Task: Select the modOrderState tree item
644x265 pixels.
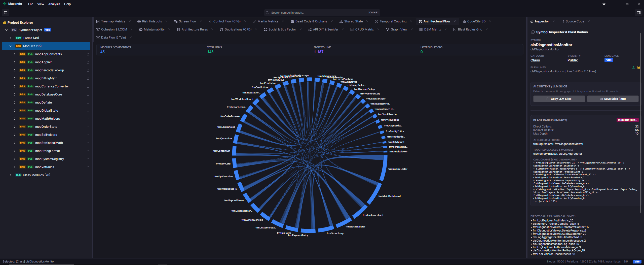Action: coord(46,127)
